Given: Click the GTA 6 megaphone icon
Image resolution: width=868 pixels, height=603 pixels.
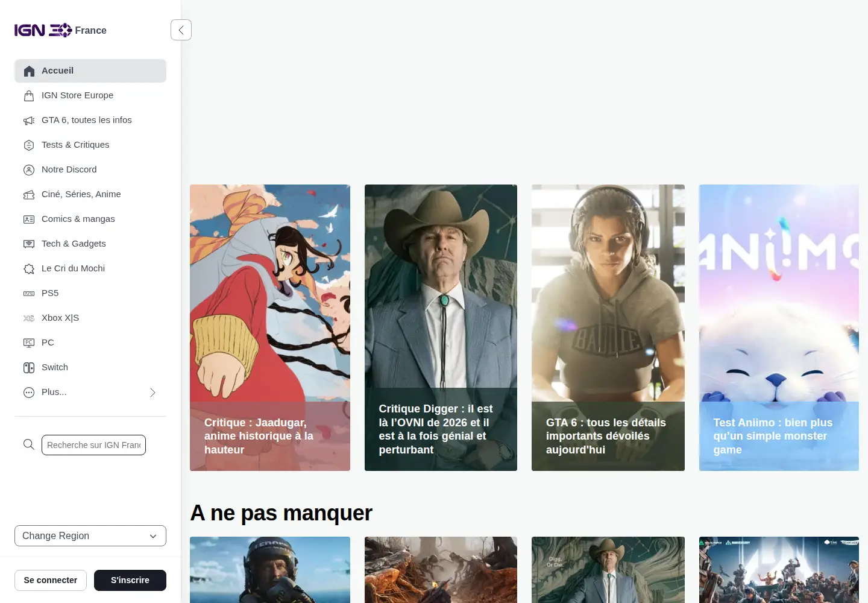Looking at the screenshot, I should [x=29, y=121].
